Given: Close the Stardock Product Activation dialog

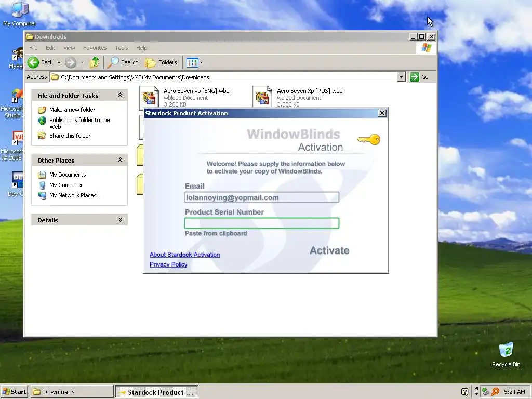Looking at the screenshot, I should click(x=382, y=113).
